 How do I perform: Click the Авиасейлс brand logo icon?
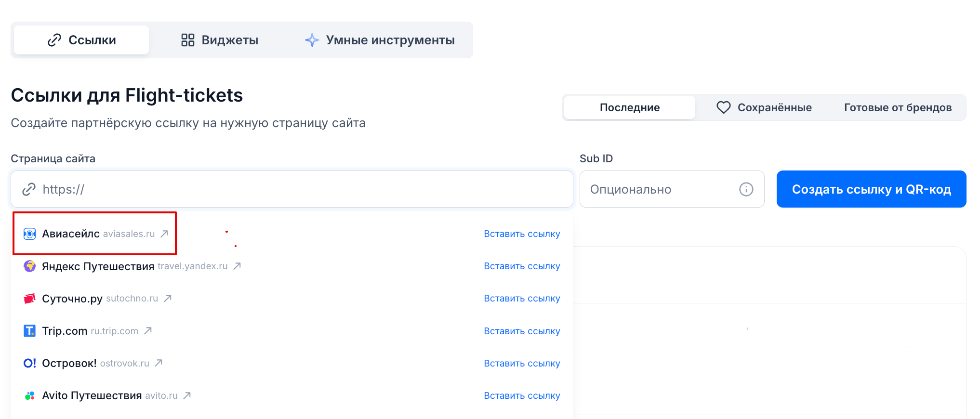tap(30, 234)
